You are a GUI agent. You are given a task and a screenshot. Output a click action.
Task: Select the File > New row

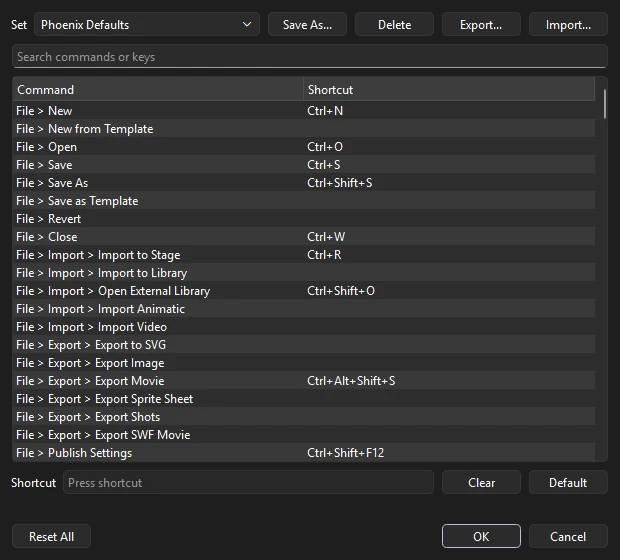[x=304, y=110]
